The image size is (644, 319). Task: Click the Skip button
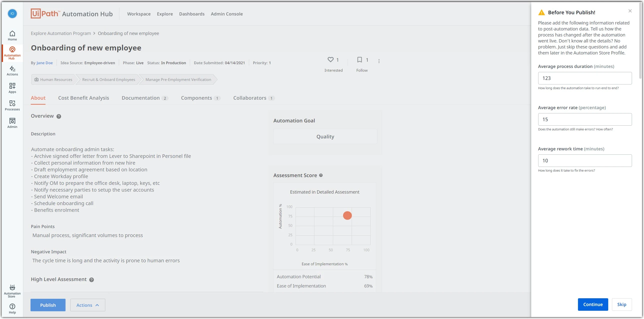(x=622, y=305)
